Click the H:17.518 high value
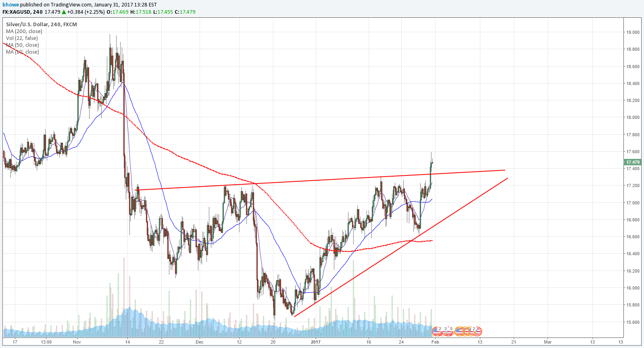This screenshot has height=348, width=644. click(x=141, y=12)
